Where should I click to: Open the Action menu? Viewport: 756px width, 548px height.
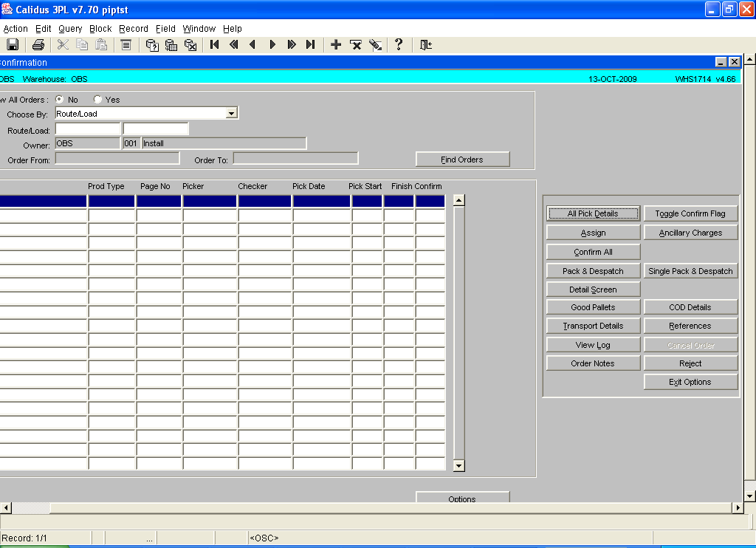(x=16, y=29)
